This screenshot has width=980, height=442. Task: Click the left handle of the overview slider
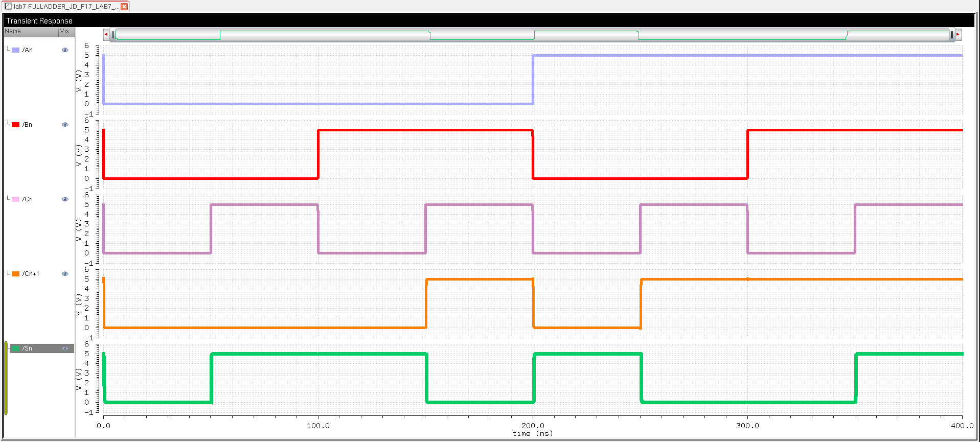[113, 35]
